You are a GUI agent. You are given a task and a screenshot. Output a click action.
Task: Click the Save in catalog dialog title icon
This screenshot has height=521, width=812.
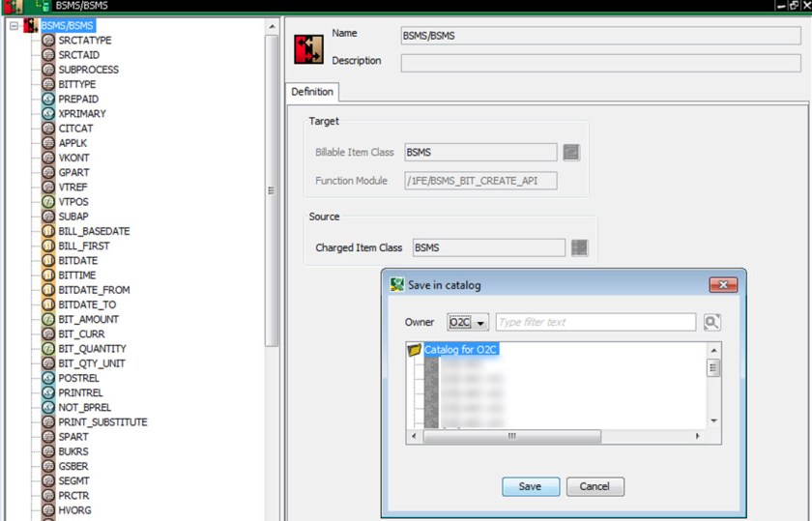[396, 284]
